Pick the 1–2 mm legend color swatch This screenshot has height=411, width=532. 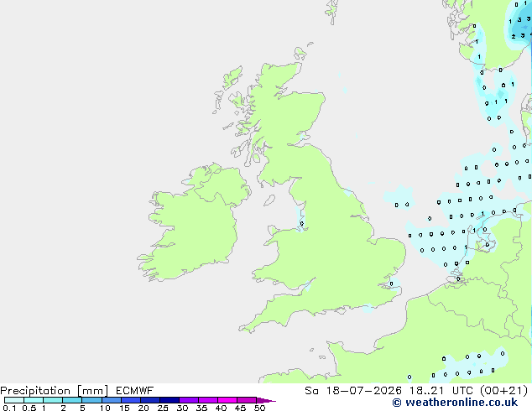point(53,400)
